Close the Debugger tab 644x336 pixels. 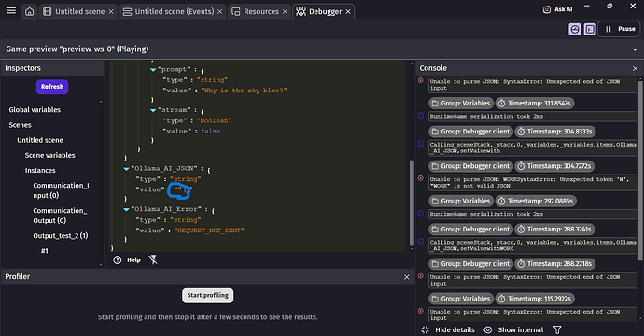(348, 12)
